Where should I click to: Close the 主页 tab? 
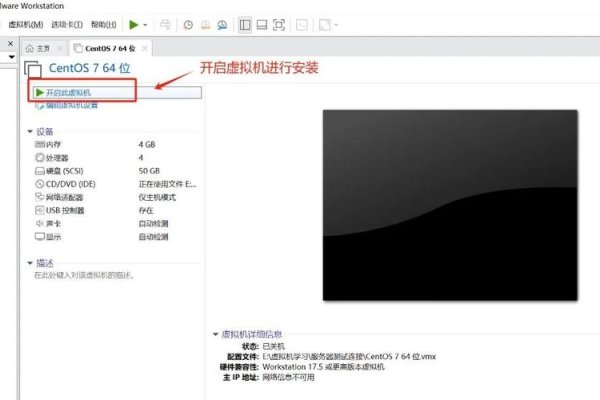tap(60, 49)
